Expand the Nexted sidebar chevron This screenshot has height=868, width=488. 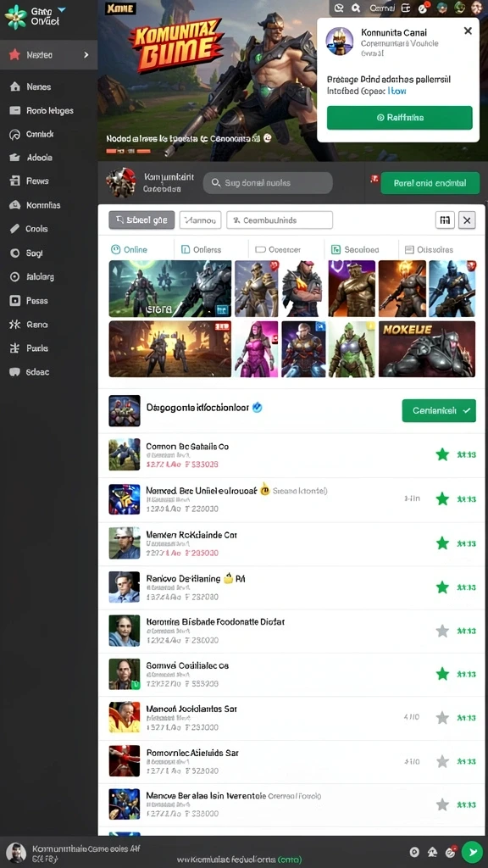86,55
